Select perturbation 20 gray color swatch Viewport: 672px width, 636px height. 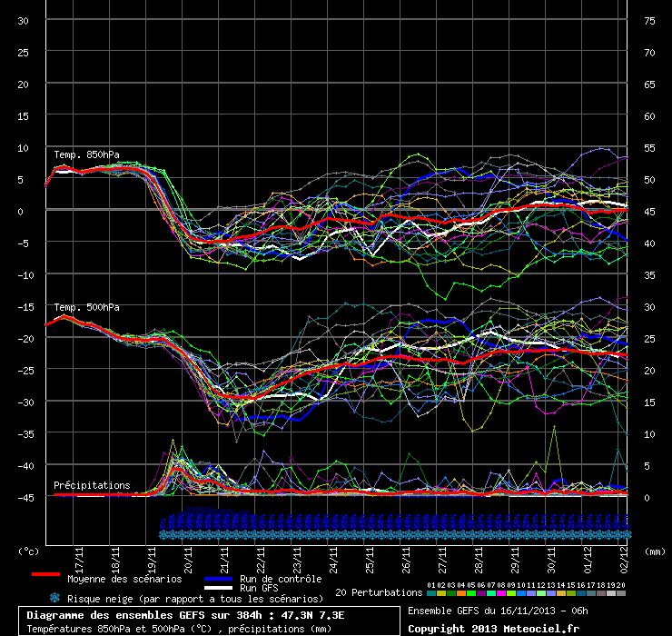[x=621, y=593]
